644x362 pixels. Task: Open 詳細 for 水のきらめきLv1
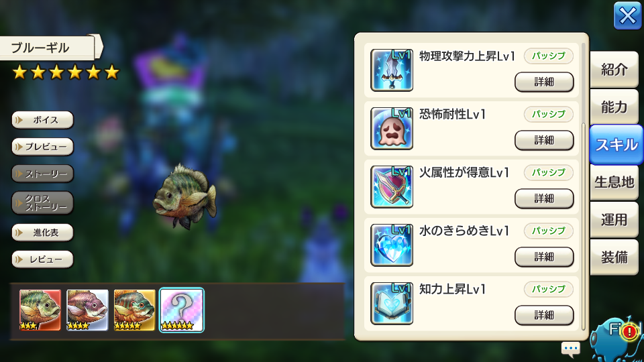click(544, 257)
